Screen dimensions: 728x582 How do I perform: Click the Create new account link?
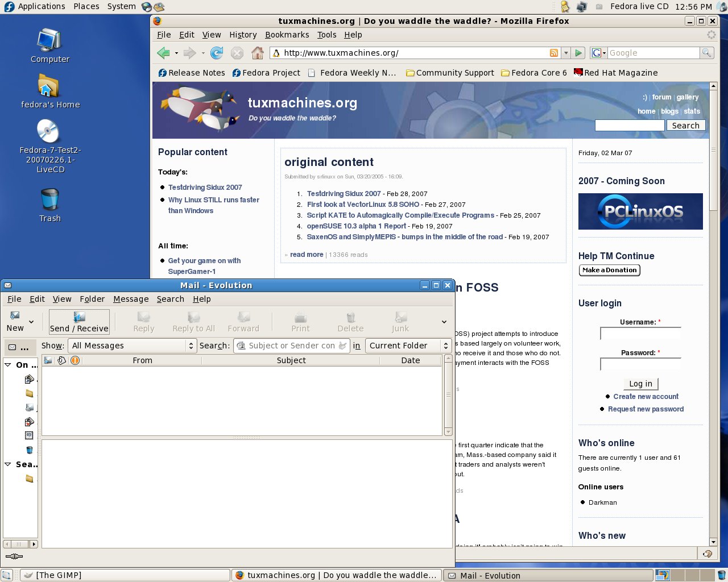(x=646, y=397)
